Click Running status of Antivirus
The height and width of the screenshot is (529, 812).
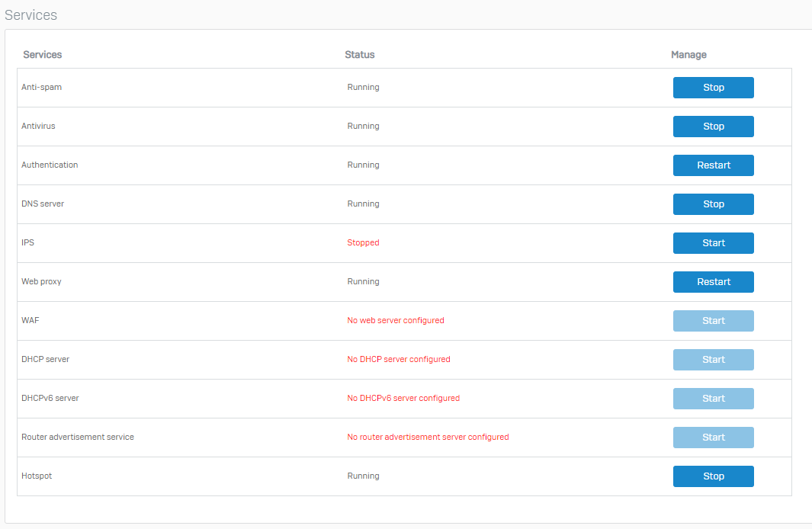coord(363,126)
